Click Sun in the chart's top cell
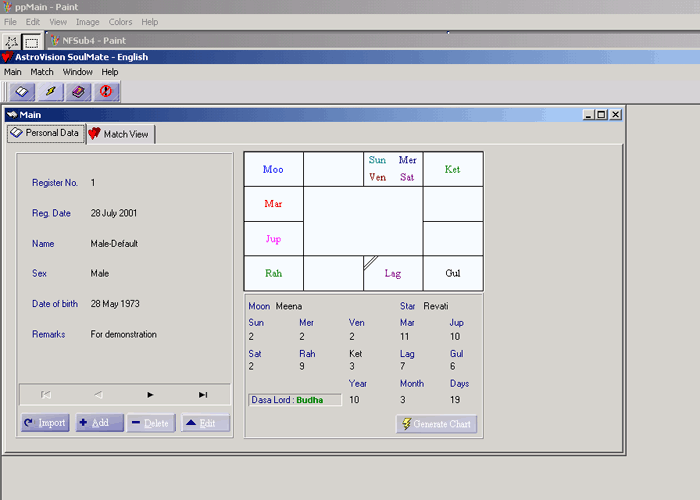 pyautogui.click(x=377, y=160)
